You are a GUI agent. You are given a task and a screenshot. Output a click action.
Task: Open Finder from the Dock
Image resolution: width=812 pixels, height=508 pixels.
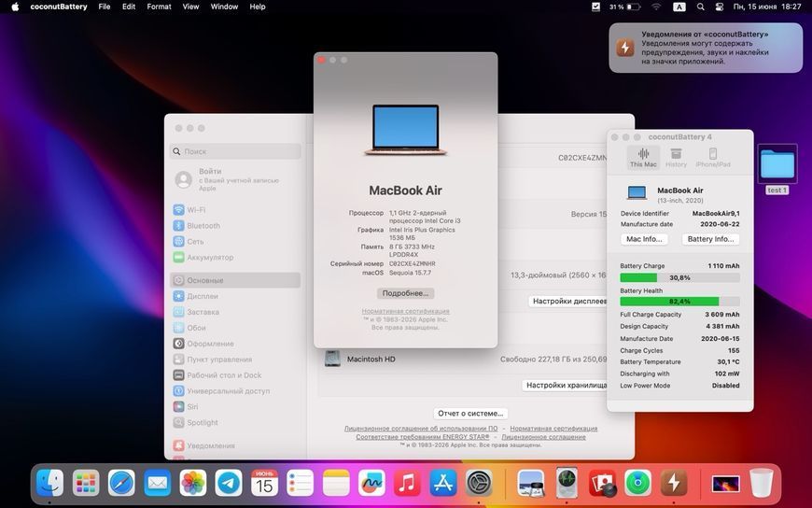(50, 483)
